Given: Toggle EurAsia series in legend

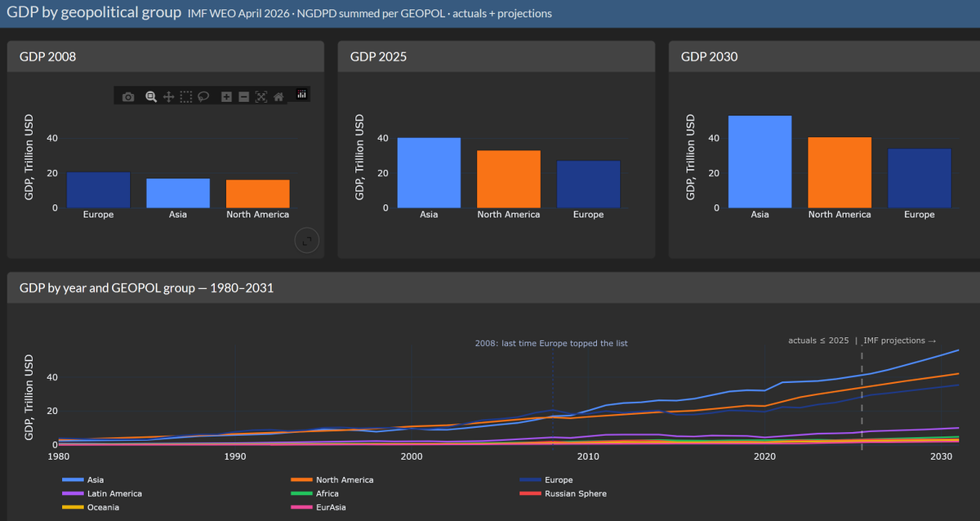Looking at the screenshot, I should (x=318, y=507).
